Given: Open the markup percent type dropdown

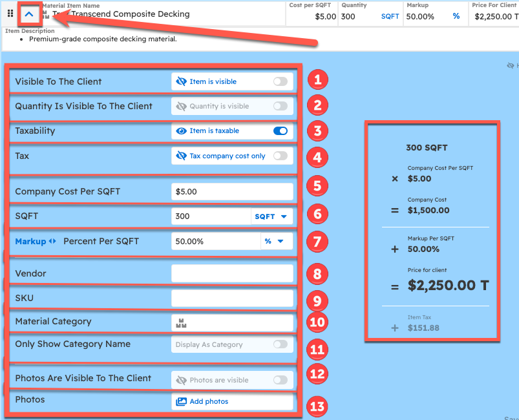Looking at the screenshot, I should [x=274, y=241].
